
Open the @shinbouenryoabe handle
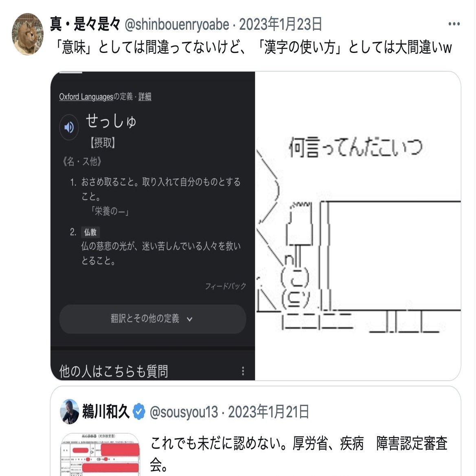pyautogui.click(x=177, y=24)
